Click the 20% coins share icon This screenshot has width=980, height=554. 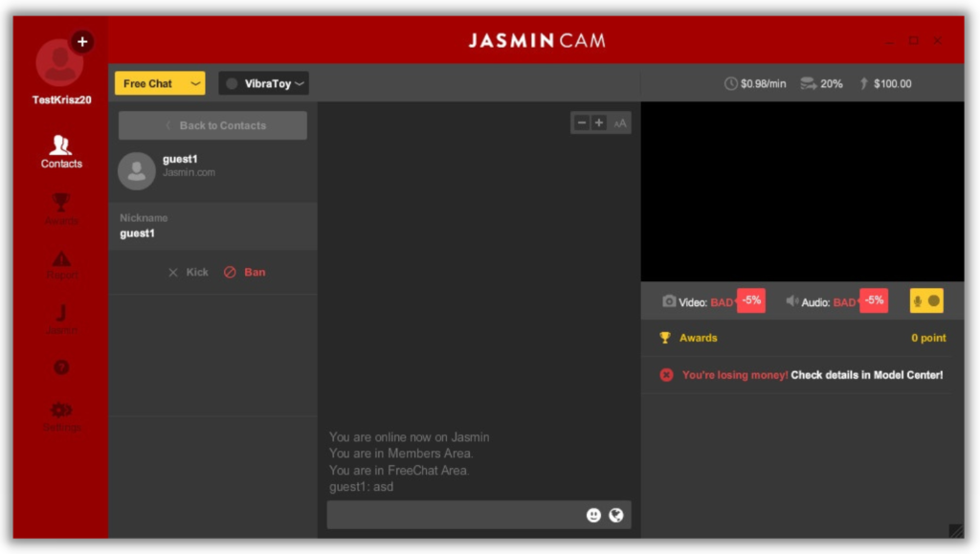808,83
